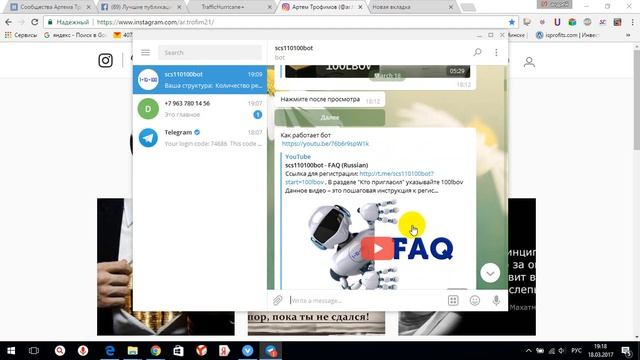The width and height of the screenshot is (640, 360).
Task: Go back in Chrome
Action: tap(9, 22)
